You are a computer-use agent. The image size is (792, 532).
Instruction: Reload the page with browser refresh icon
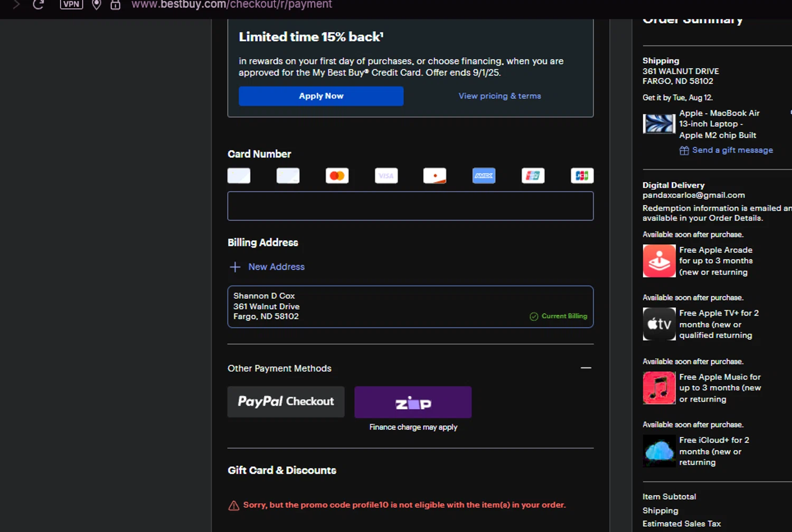pyautogui.click(x=38, y=5)
